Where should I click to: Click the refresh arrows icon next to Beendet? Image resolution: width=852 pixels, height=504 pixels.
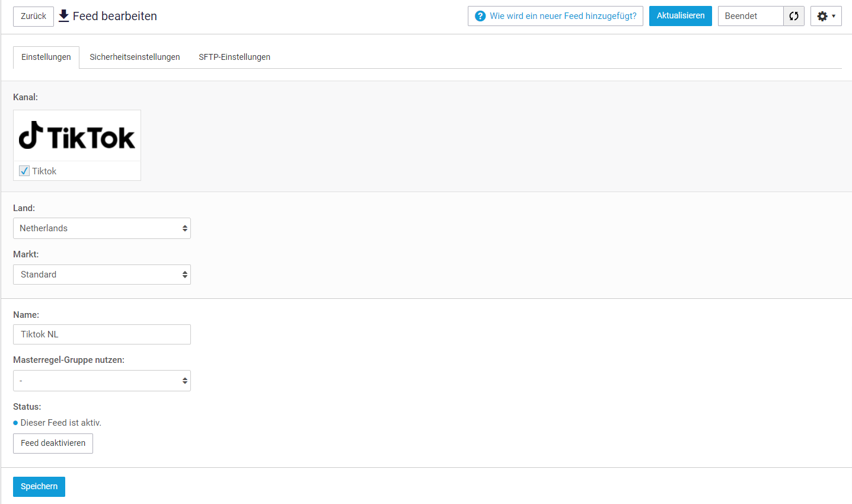pos(794,16)
